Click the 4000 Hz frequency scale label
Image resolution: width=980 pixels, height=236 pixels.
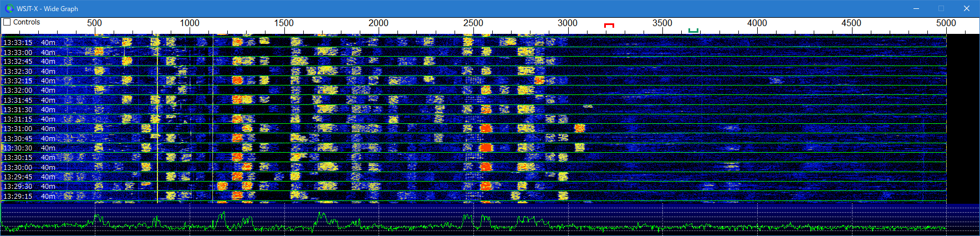coord(757,23)
